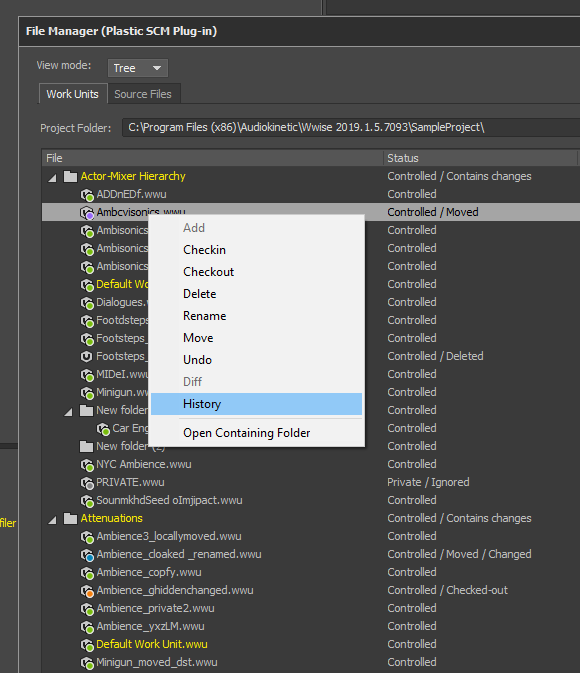Screen dimensions: 580x673
Task: Select the Ambience_yxzLM.wwu row
Action: pos(311,627)
